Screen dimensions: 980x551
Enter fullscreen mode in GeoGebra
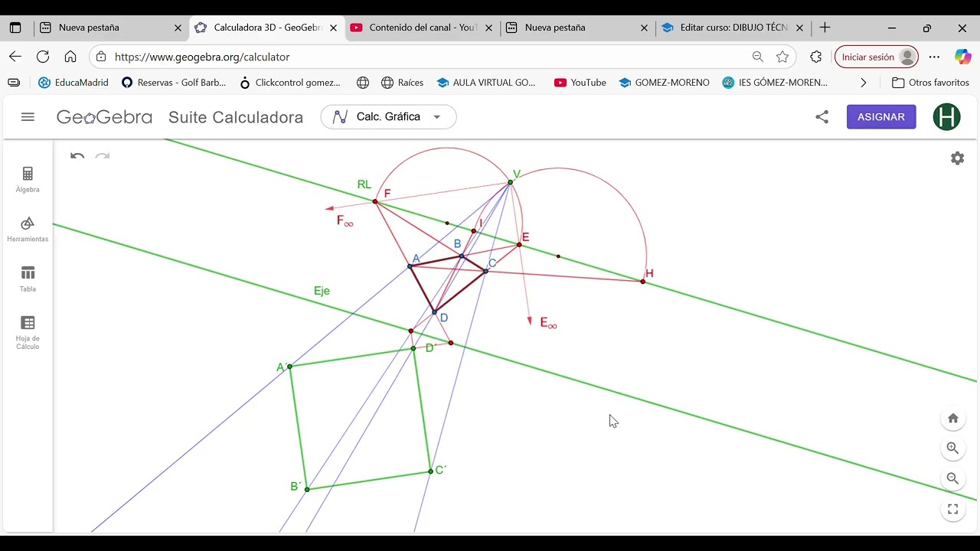pos(953,509)
